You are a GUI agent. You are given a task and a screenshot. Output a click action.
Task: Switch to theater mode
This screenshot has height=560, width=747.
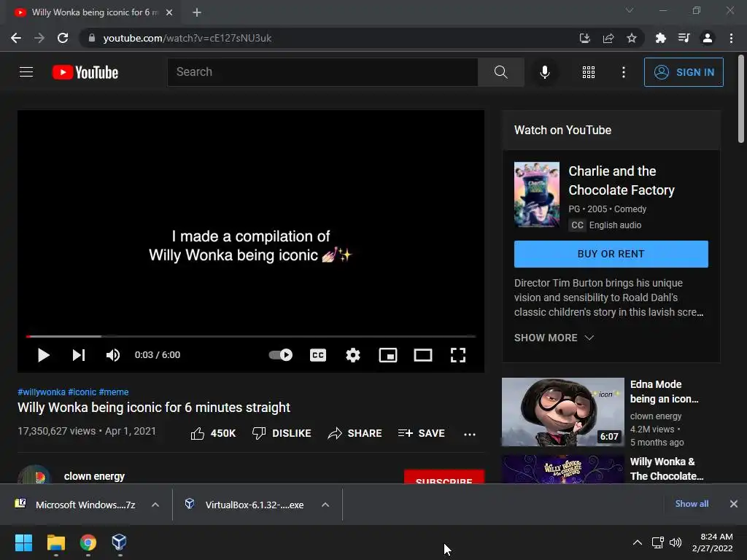pos(423,355)
